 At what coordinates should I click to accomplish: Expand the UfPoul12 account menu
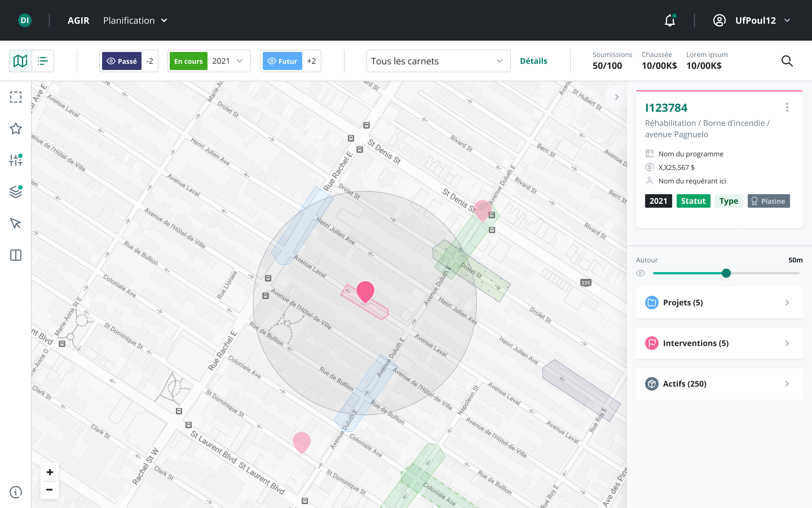coord(787,21)
